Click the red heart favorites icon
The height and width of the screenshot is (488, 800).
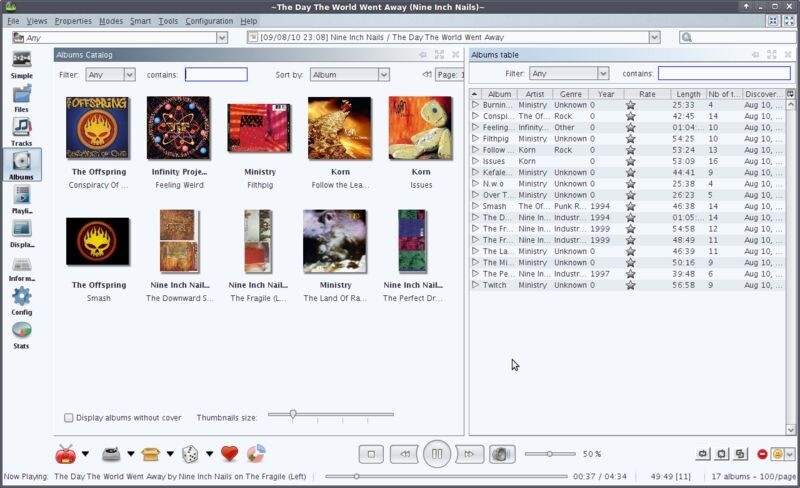(x=229, y=454)
